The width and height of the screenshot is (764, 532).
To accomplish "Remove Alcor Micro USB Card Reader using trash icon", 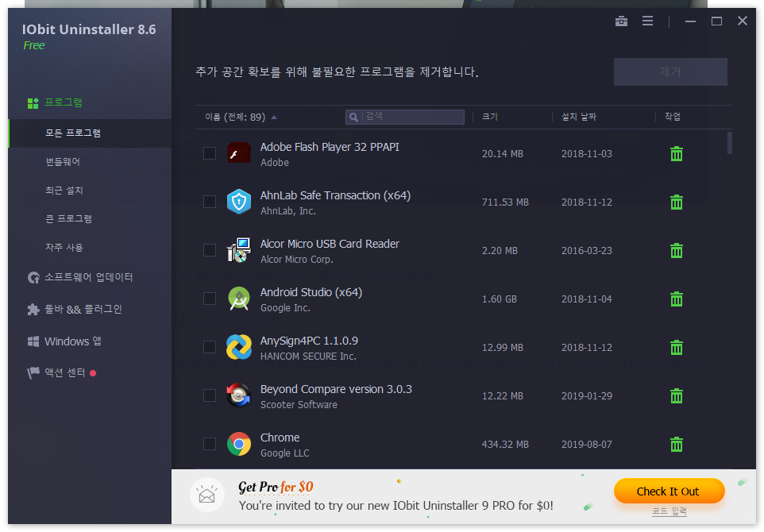I will 677,250.
